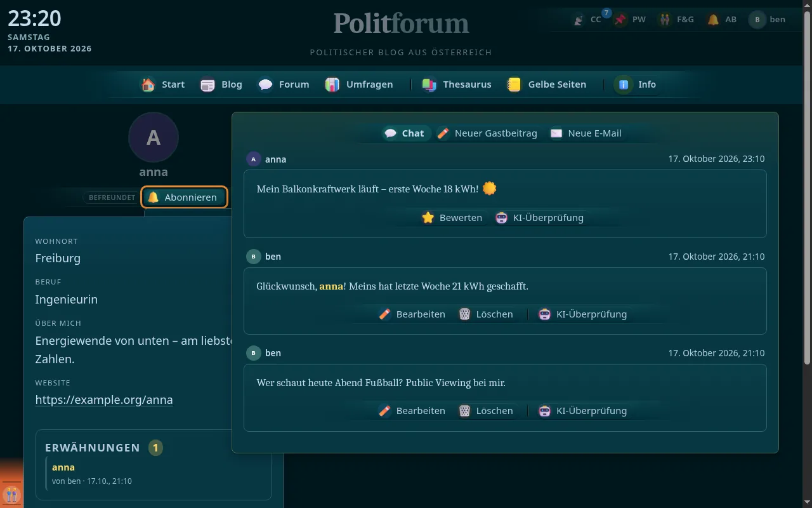Image resolution: width=812 pixels, height=508 pixels.
Task: Click anna's large profile avatar
Action: (x=154, y=137)
